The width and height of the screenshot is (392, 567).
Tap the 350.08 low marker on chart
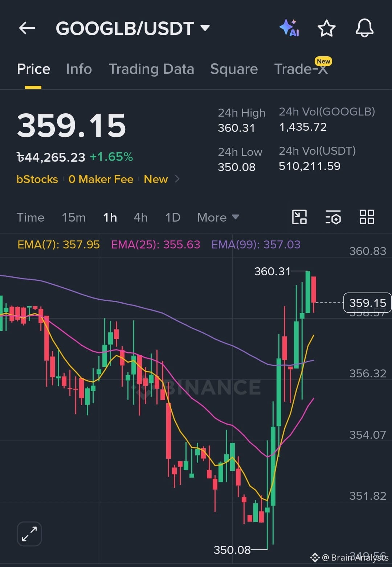tap(232, 550)
